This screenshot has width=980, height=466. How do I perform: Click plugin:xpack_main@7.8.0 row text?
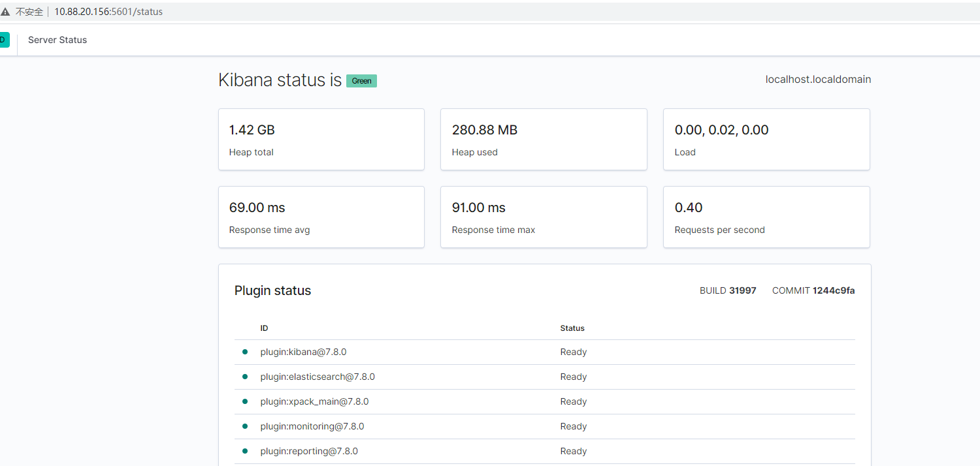[x=314, y=401]
